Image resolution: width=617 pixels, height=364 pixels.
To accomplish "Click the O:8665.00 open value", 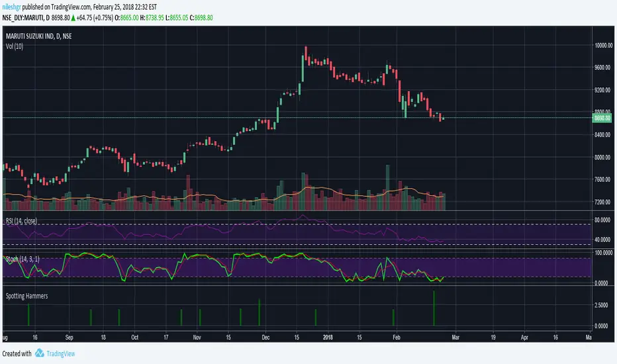I will [126, 18].
